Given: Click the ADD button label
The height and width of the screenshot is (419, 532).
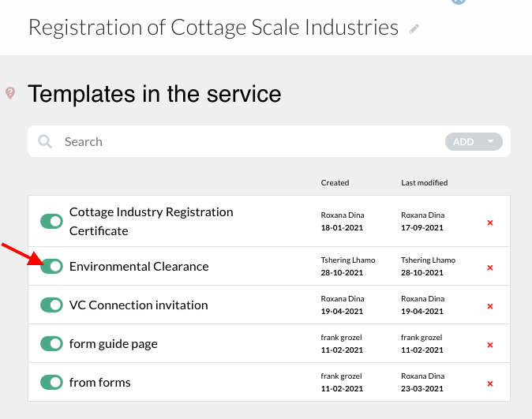Looking at the screenshot, I should pyautogui.click(x=463, y=142).
